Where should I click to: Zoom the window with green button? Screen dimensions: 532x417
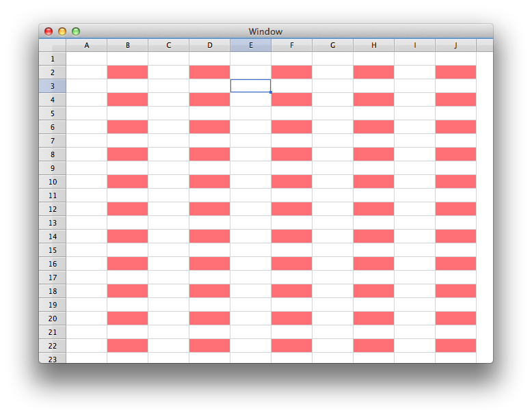pos(76,31)
